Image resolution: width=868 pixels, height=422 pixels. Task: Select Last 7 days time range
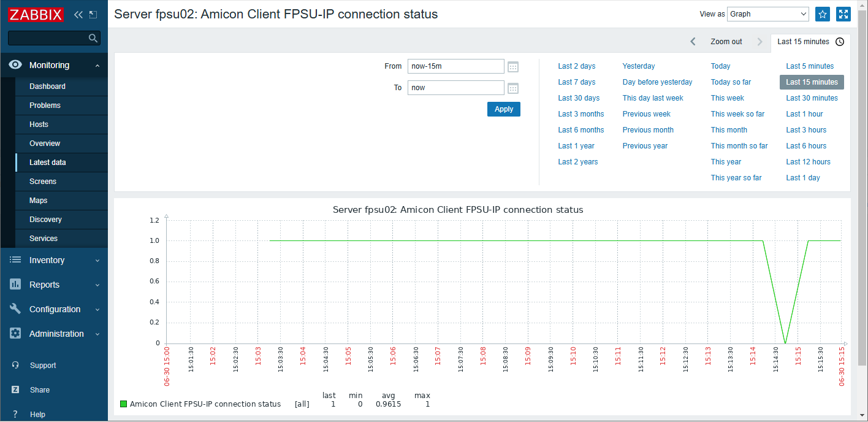tap(577, 82)
